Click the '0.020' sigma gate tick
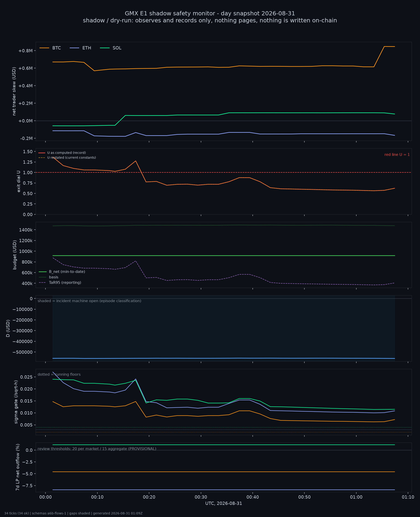The height and width of the screenshot is (517, 420). pyautogui.click(x=26, y=389)
